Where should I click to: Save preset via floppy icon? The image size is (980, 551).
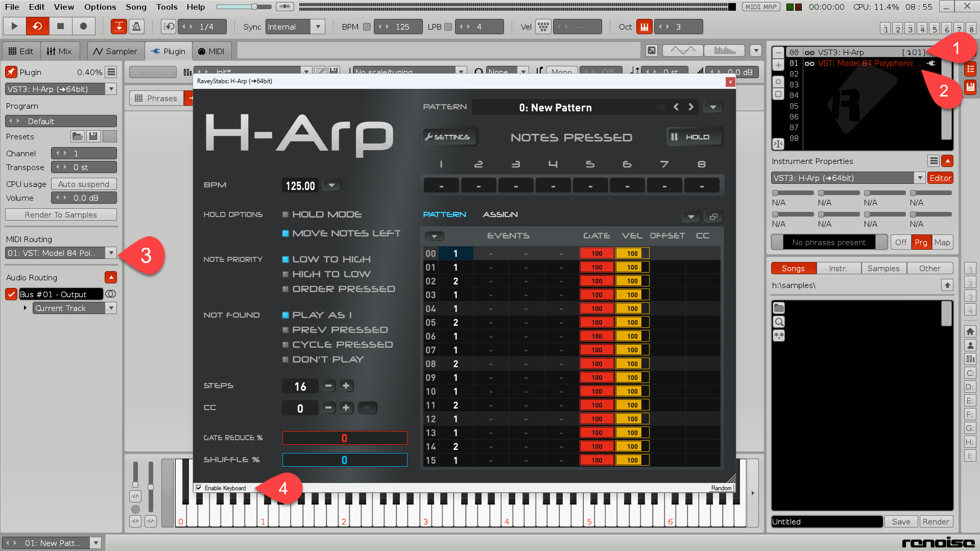(x=93, y=136)
